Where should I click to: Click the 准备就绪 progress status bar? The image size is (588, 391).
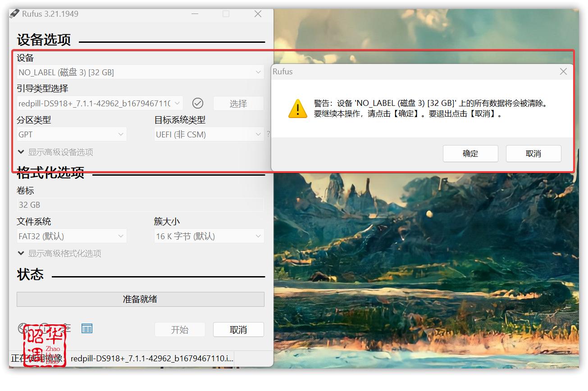140,299
